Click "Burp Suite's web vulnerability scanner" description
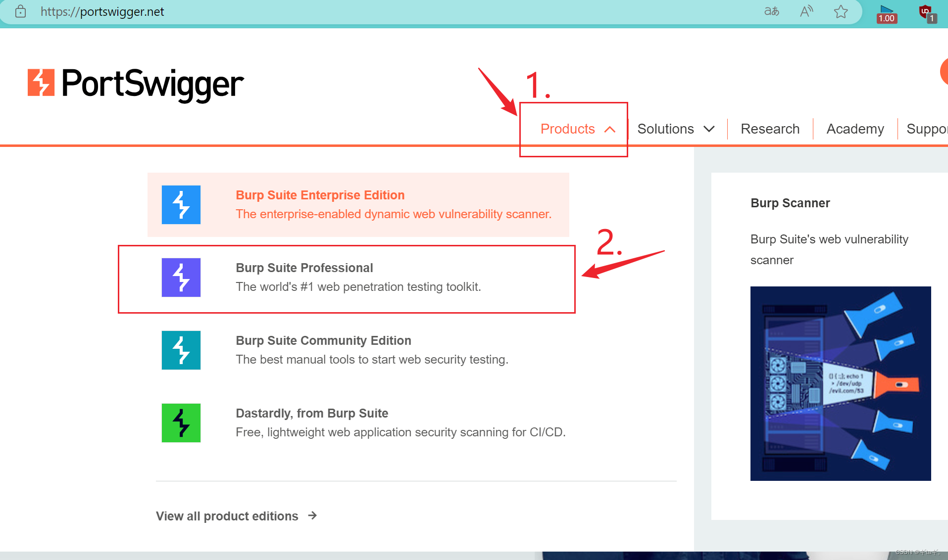This screenshot has height=560, width=948. (829, 250)
